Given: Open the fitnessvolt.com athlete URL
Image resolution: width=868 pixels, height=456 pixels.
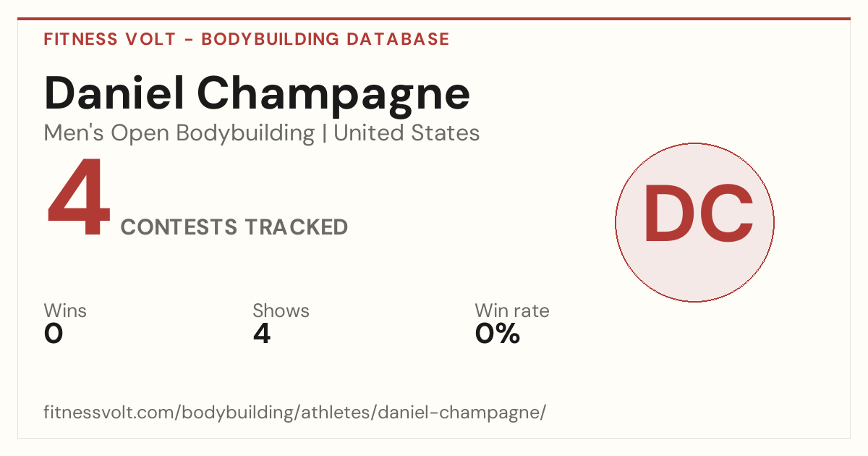Looking at the screenshot, I should point(294,413).
